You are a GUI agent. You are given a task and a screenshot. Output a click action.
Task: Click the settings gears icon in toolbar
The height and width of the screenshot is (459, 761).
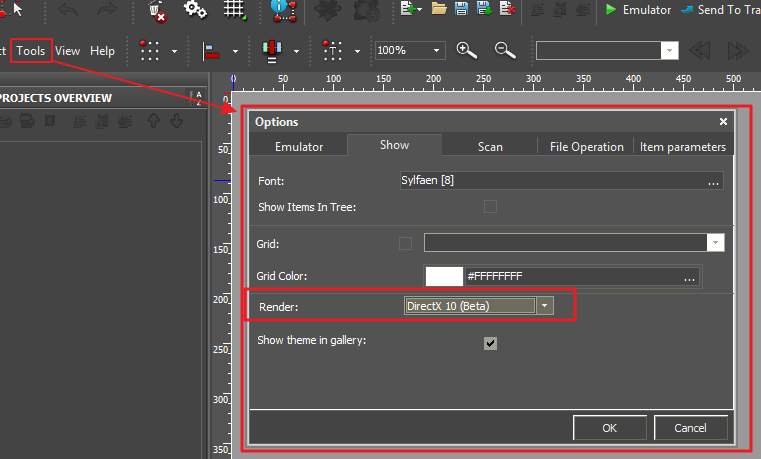(195, 10)
